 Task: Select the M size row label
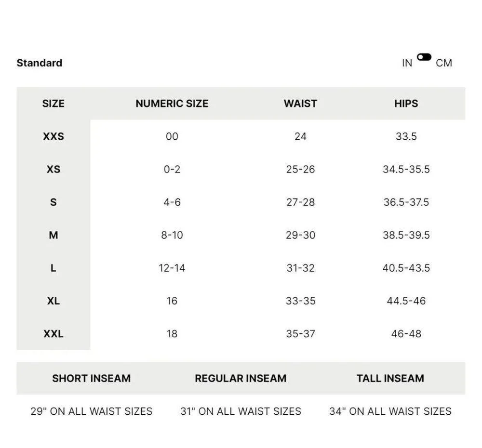(x=53, y=235)
